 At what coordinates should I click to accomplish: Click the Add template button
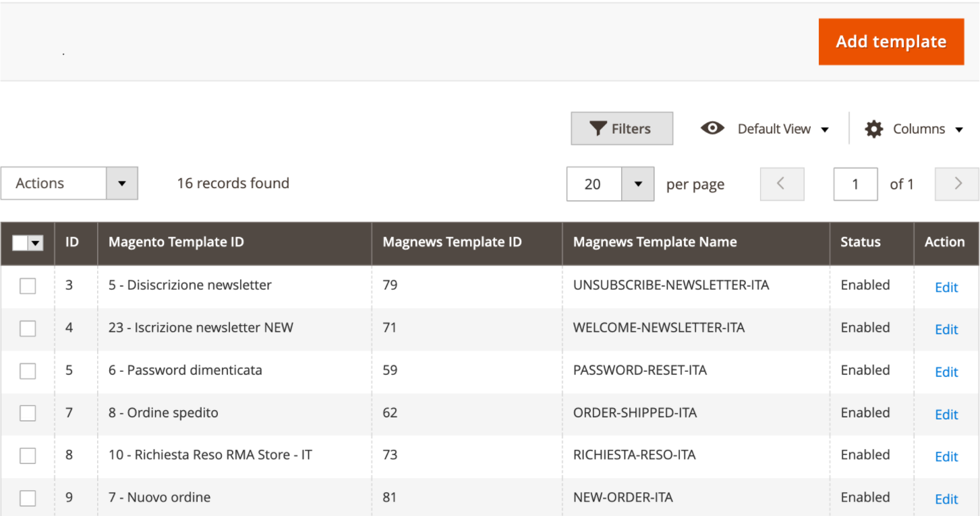click(890, 42)
